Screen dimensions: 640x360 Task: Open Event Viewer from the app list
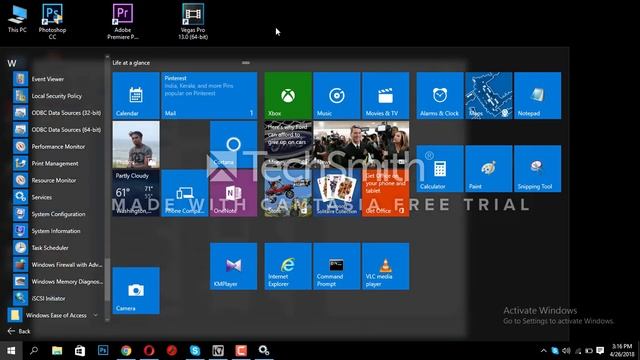[x=58, y=79]
